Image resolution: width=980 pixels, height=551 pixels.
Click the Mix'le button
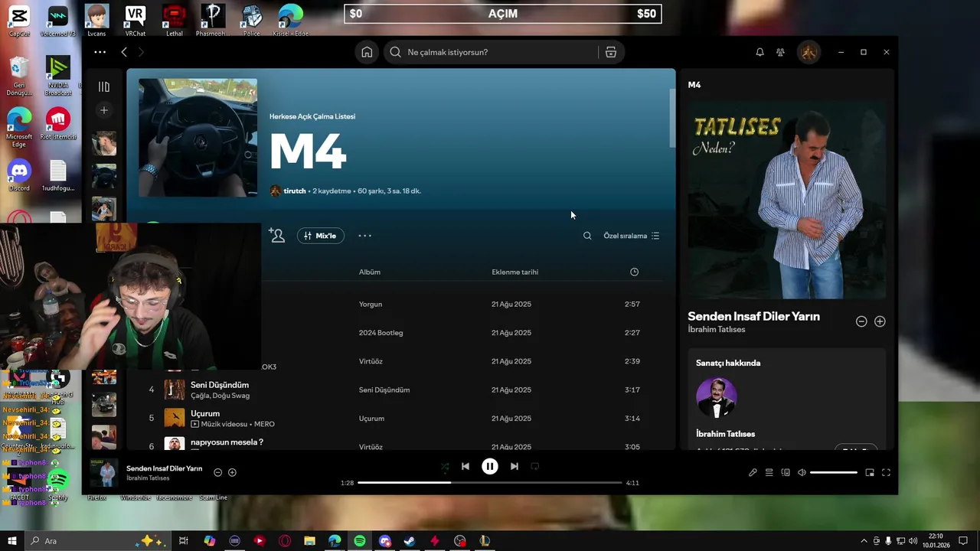[321, 236]
